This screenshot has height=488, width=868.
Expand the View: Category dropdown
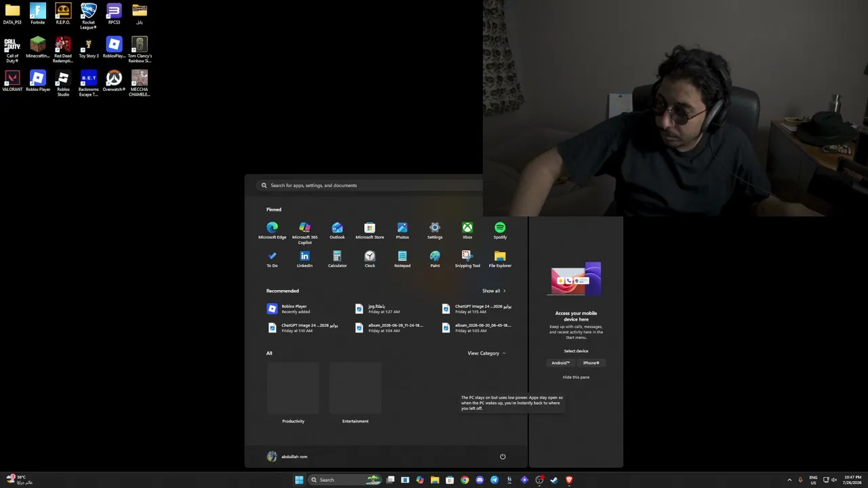pyautogui.click(x=486, y=353)
